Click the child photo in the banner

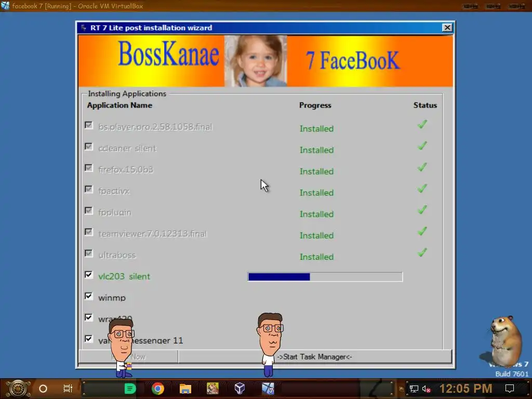[256, 61]
